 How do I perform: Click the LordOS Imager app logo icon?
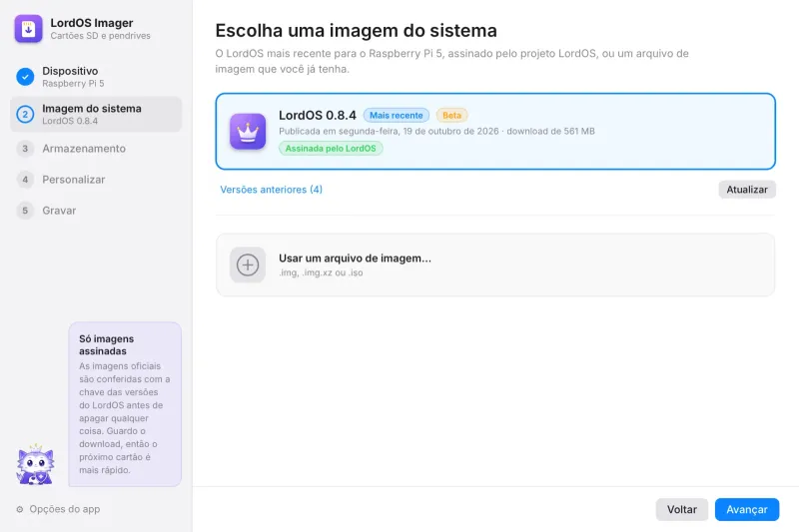coord(29,29)
